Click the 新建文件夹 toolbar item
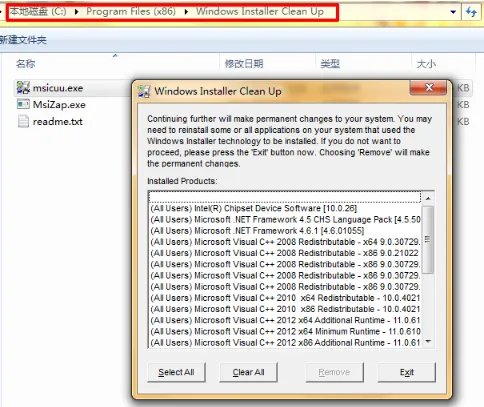Screen dimensions: 484x407 (23, 40)
